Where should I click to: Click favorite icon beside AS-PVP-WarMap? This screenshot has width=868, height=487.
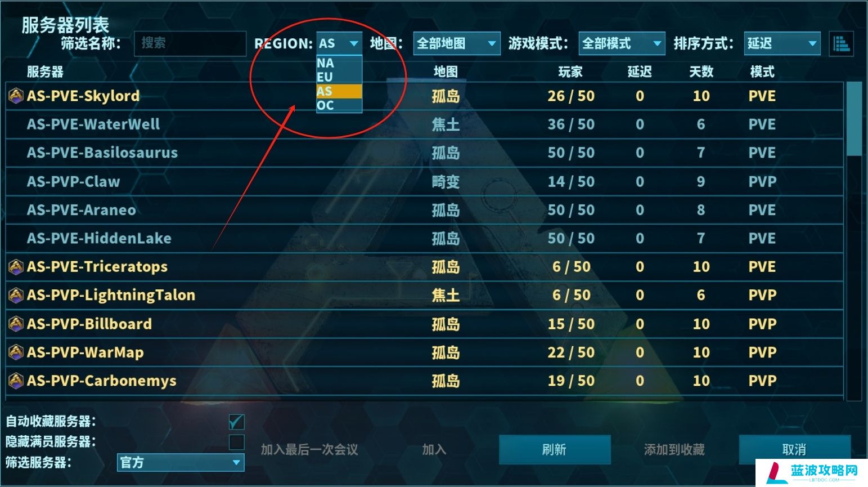tap(16, 352)
